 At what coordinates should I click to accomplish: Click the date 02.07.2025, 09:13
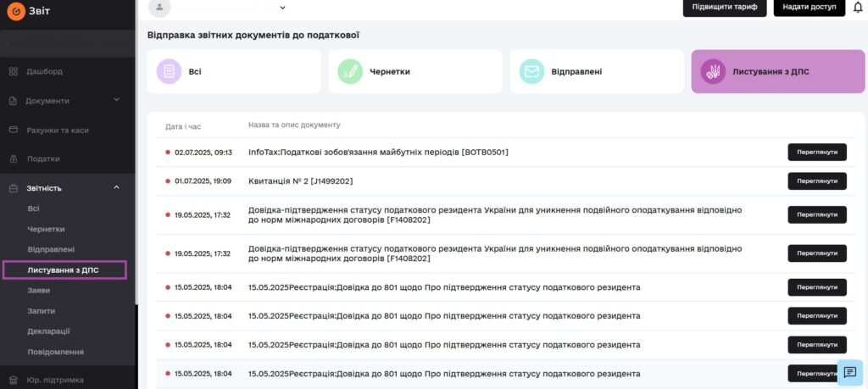203,153
